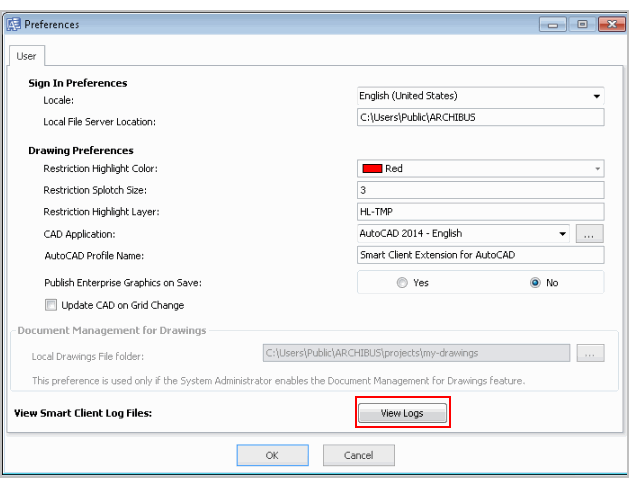This screenshot has width=629, height=478.
Task: Click the Preferences window title bar icon
Action: click(x=13, y=23)
